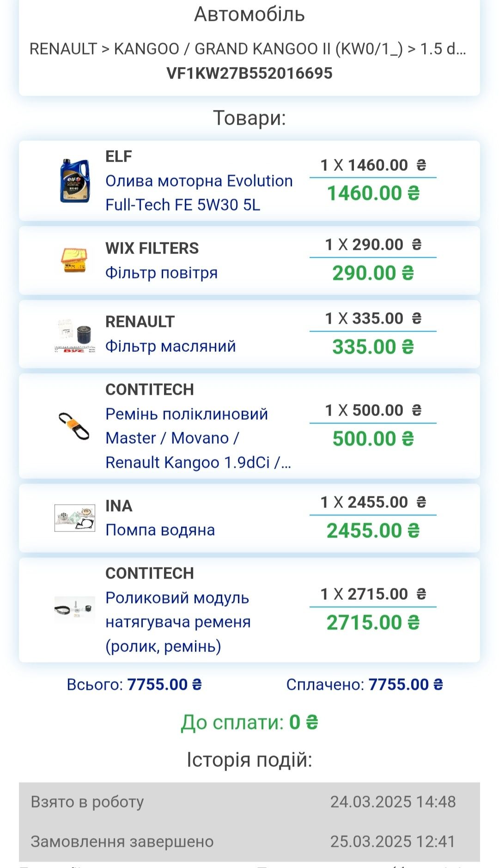Viewport: 499px width, 868px height.
Task: Open the WIX air filter thumbnail
Action: (x=75, y=260)
